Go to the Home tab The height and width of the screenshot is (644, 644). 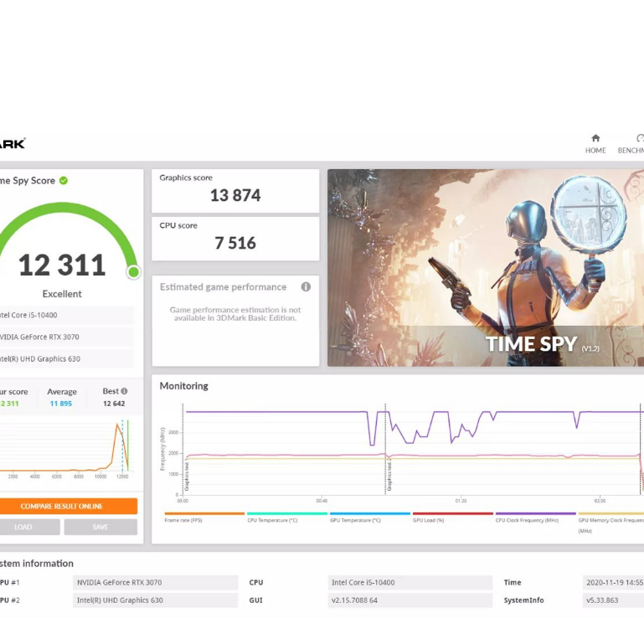pyautogui.click(x=595, y=143)
